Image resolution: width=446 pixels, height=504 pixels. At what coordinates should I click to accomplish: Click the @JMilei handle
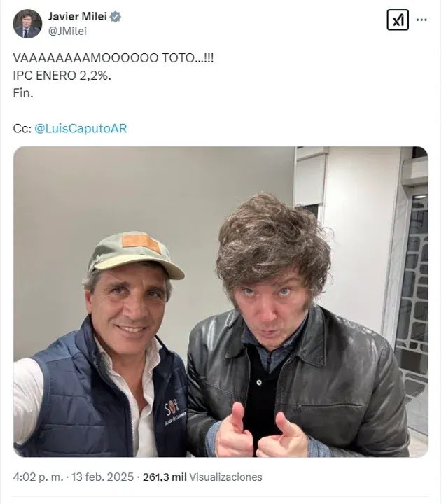(67, 31)
